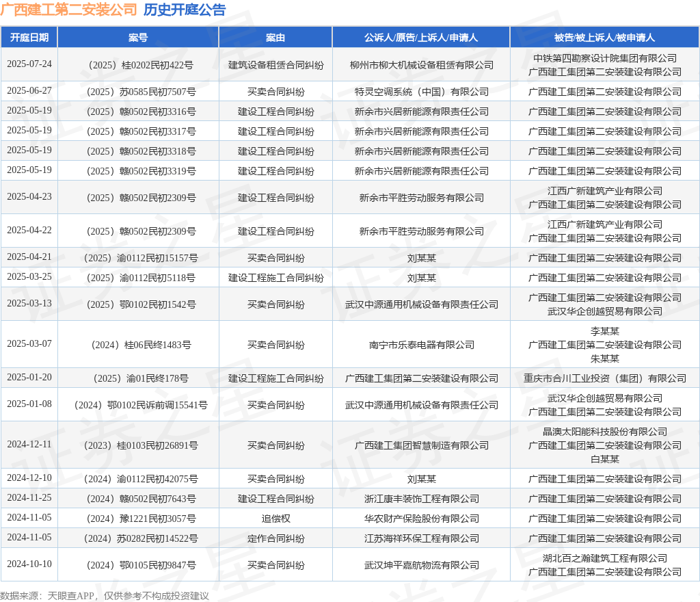Viewport: 700px width, 602px height.
Task: Select the date 2025-06-27
Action: (29, 91)
